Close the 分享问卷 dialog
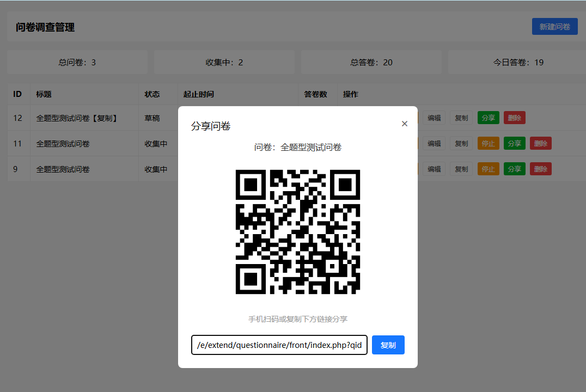This screenshot has width=586, height=392. pos(404,124)
